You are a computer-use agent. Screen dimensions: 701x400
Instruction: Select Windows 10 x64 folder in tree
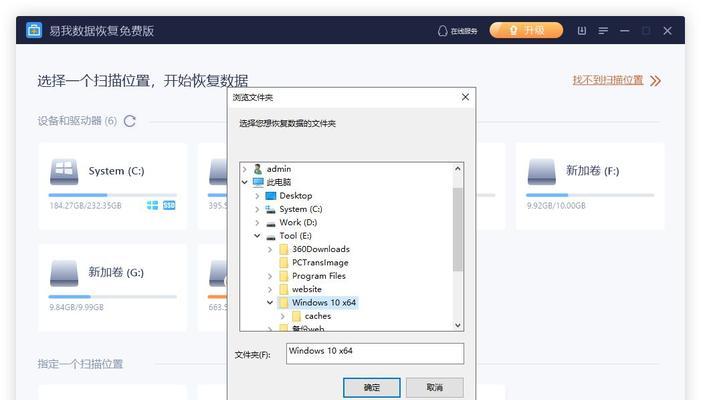(x=324, y=303)
